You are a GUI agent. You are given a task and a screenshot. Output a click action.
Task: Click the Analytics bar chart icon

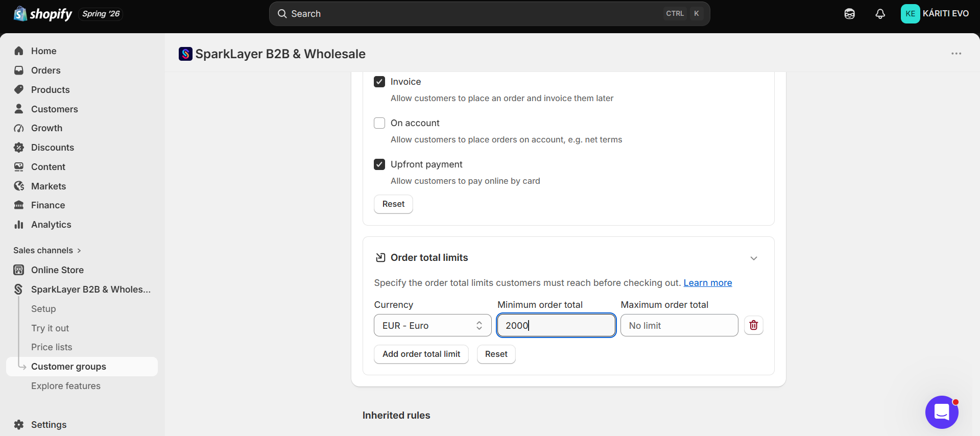(19, 225)
